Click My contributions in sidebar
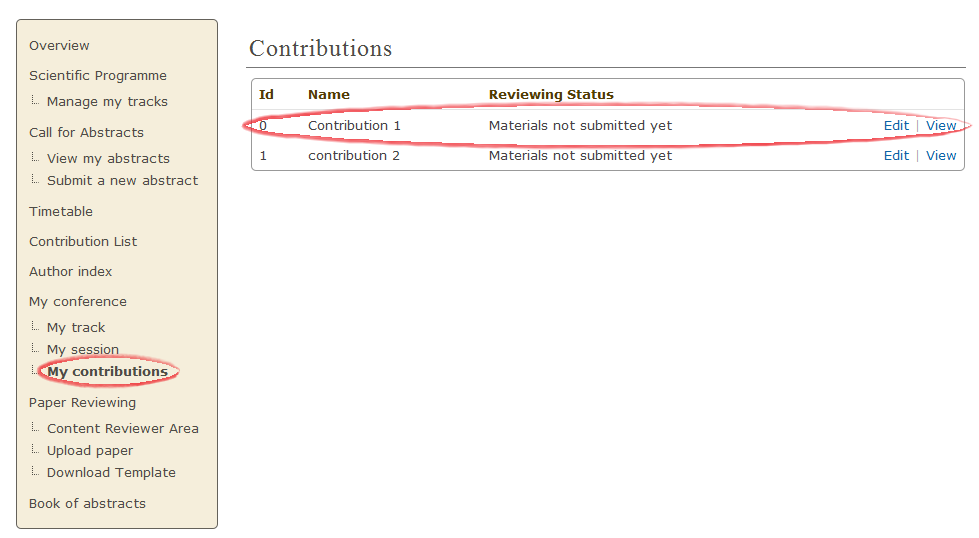The width and height of the screenshot is (979, 538). click(107, 371)
